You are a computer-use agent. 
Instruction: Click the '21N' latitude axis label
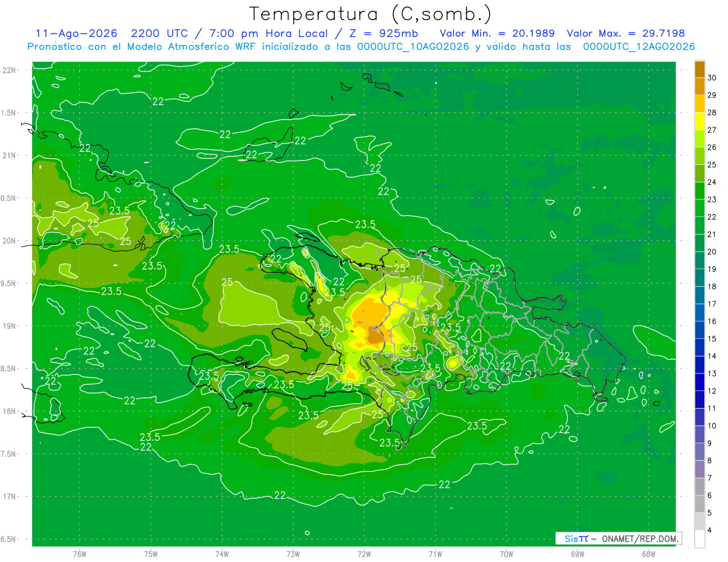tap(9, 156)
